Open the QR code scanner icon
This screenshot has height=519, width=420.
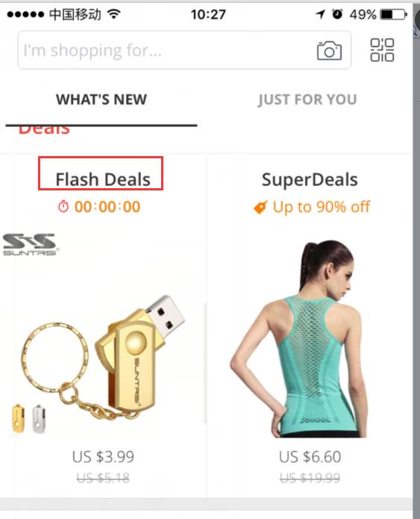coord(382,50)
